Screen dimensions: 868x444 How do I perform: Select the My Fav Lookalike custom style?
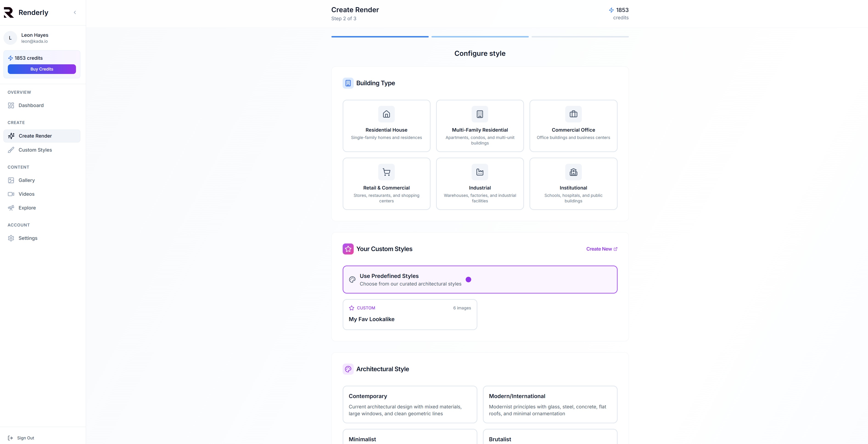point(410,314)
